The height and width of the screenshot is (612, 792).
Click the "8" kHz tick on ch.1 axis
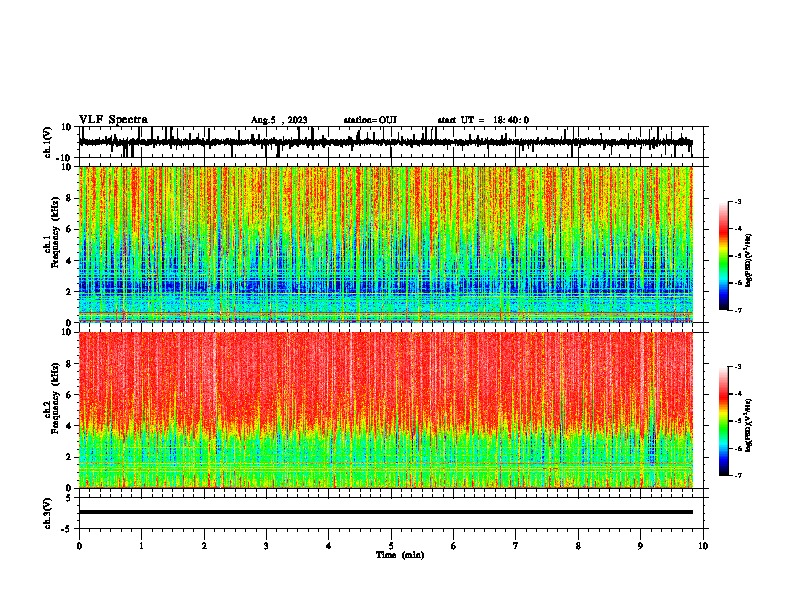pyautogui.click(x=70, y=198)
